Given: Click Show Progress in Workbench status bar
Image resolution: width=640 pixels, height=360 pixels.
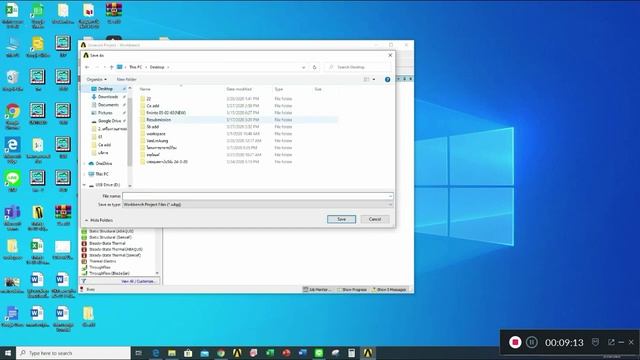Looking at the screenshot, I should pyautogui.click(x=351, y=289).
